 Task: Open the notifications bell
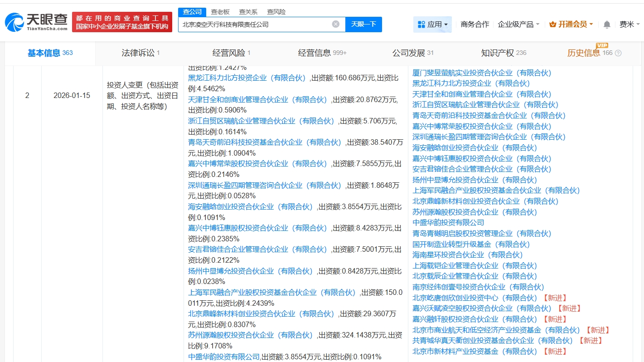click(607, 24)
